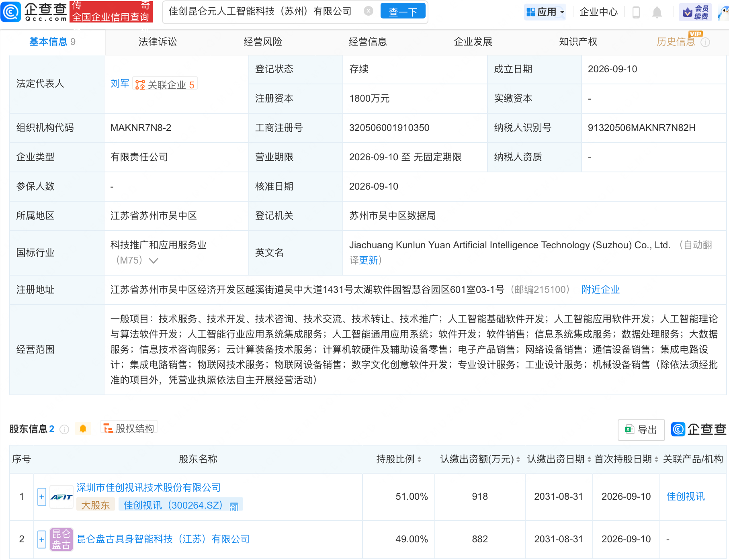
Task: Click the 关联企业 5 badge
Action: pos(165,84)
